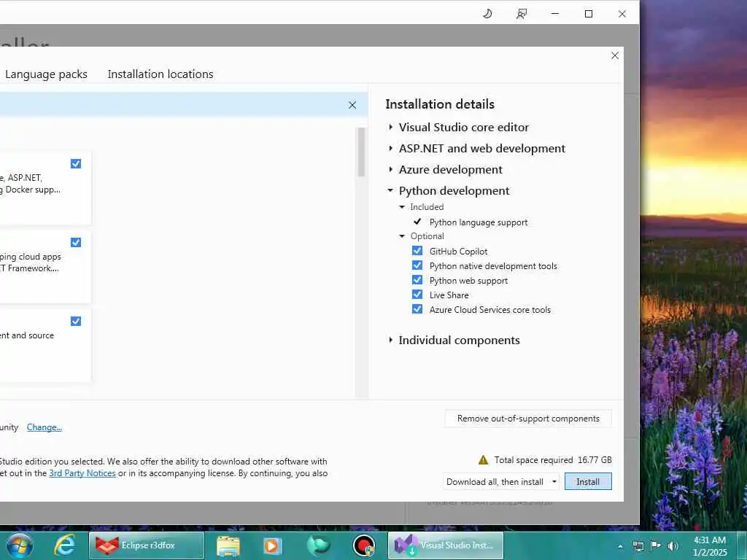Expand Individual components section
Screen dimensions: 747x560
click(391, 340)
